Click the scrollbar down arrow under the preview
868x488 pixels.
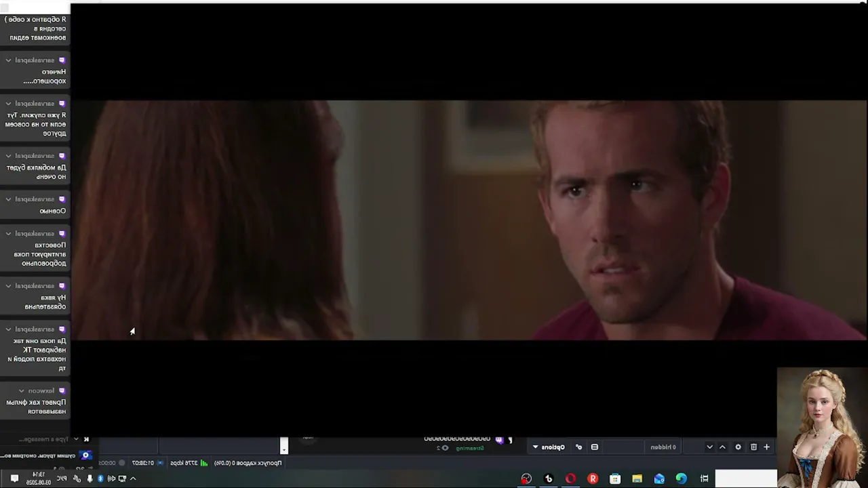(284, 449)
